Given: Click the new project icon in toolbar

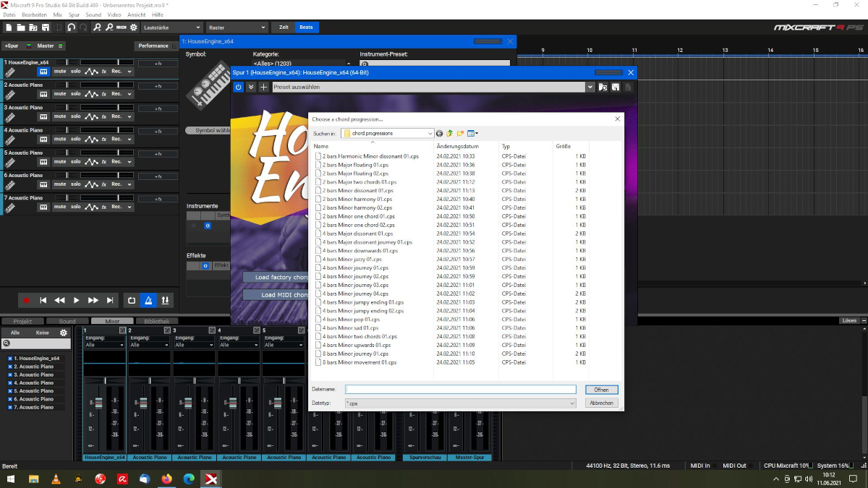Looking at the screenshot, I should (x=9, y=27).
